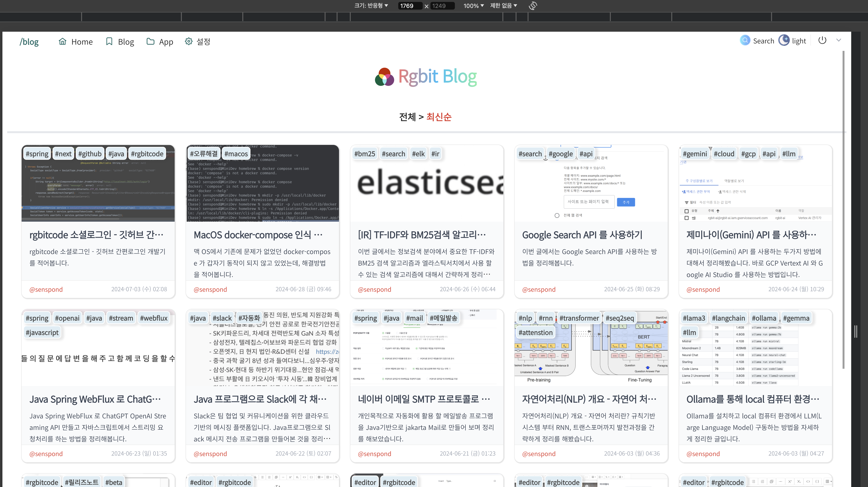Open the /blog site link
Screen dimensions: 868x487
click(29, 42)
